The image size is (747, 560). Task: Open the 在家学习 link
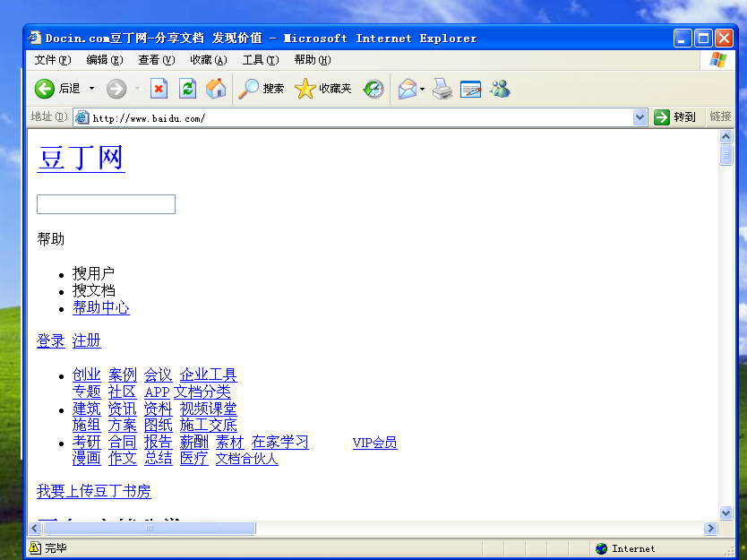click(x=280, y=443)
